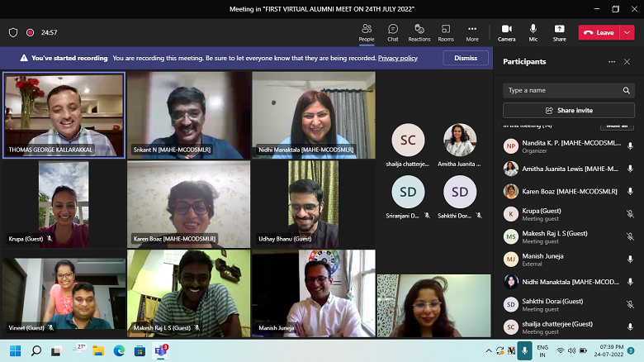The width and height of the screenshot is (644, 362).
Task: Click the shield security icon
Action: 13,32
